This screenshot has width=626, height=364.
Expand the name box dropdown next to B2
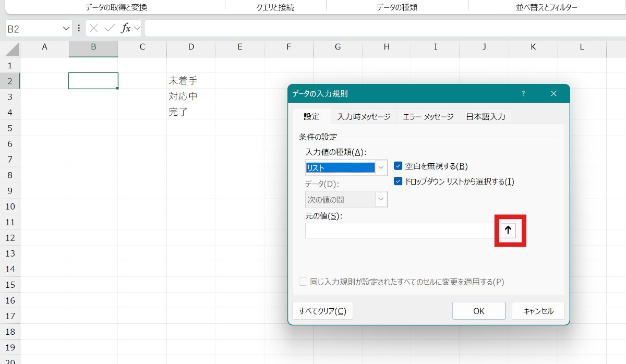66,28
